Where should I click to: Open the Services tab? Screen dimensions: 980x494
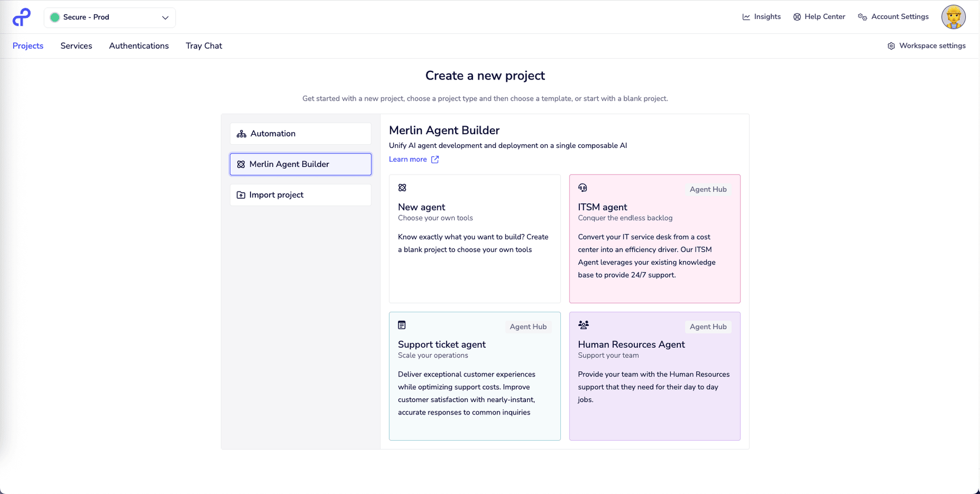[x=76, y=46]
